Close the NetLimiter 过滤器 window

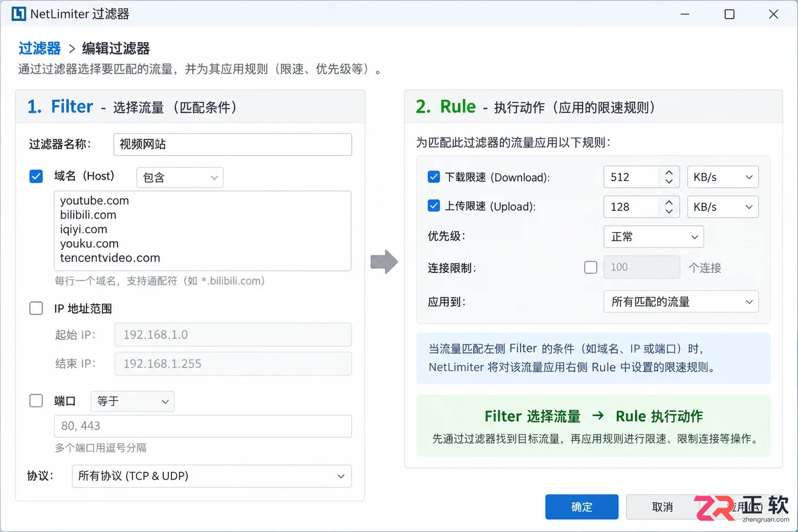[x=774, y=14]
